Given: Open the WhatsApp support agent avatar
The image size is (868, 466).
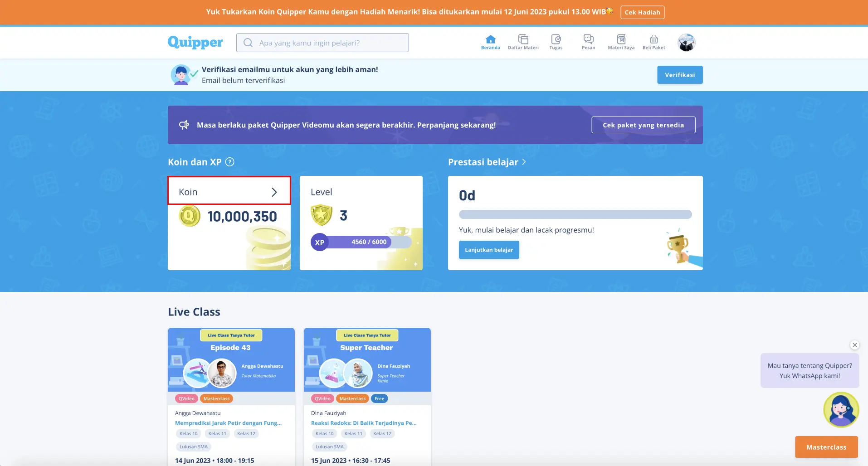Looking at the screenshot, I should click(x=841, y=410).
